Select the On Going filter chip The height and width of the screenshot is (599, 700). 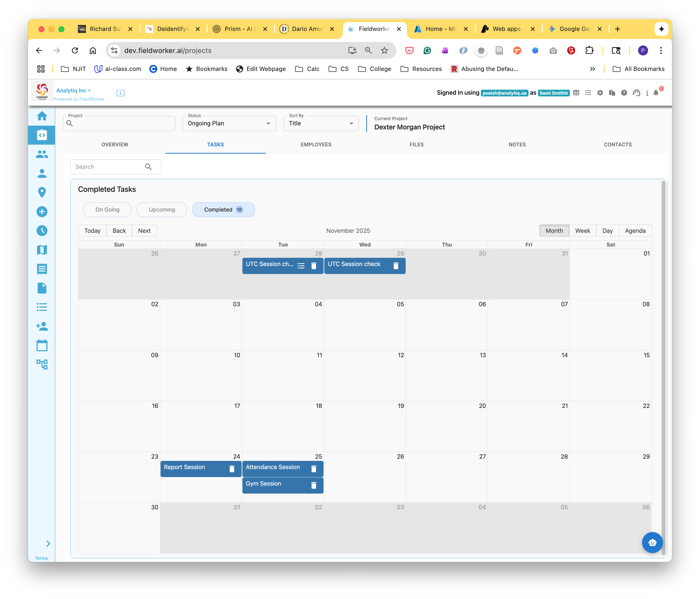tap(107, 210)
